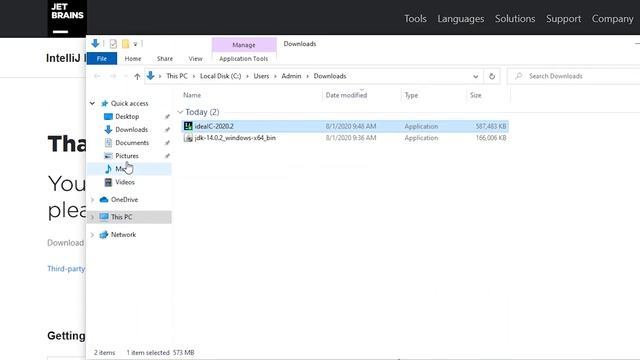Refresh the Downloads folder
The width and height of the screenshot is (640, 360).
[492, 76]
